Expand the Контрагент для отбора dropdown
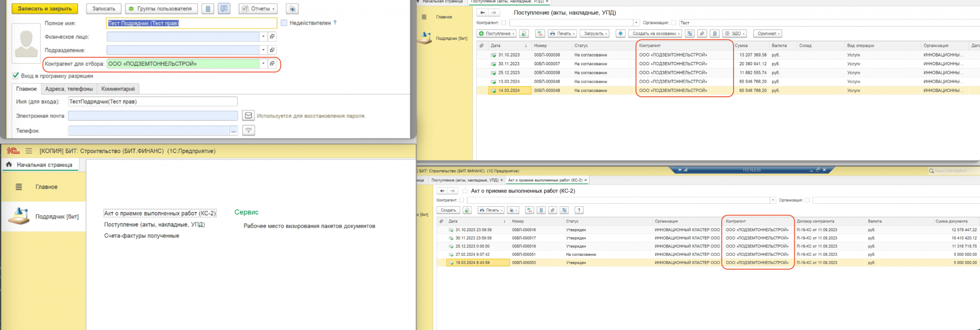This screenshot has width=980, height=330. point(263,63)
